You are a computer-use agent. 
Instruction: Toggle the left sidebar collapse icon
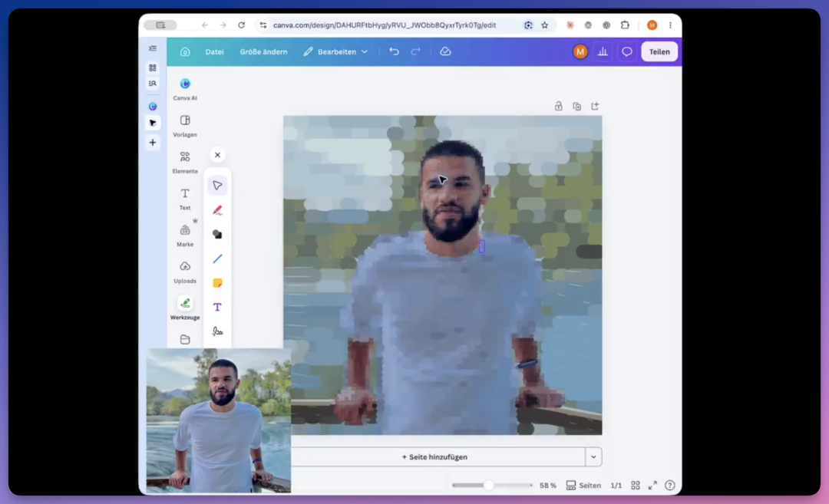[152, 48]
